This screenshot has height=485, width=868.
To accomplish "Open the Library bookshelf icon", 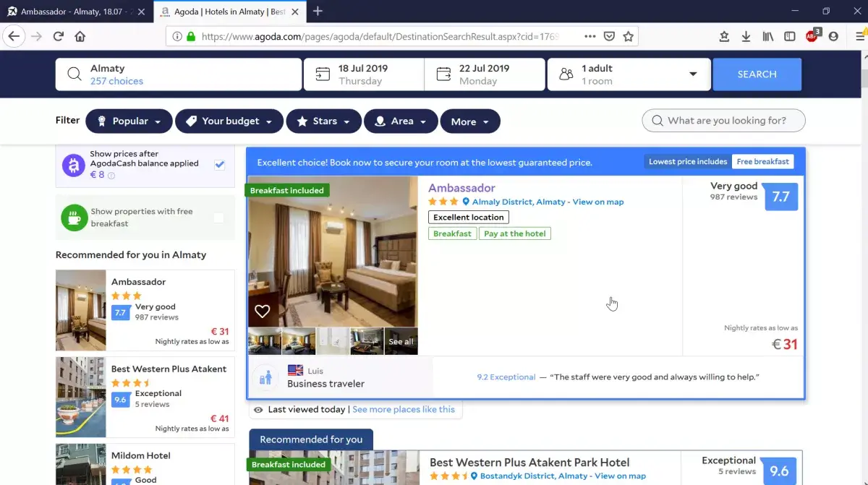I will [768, 37].
